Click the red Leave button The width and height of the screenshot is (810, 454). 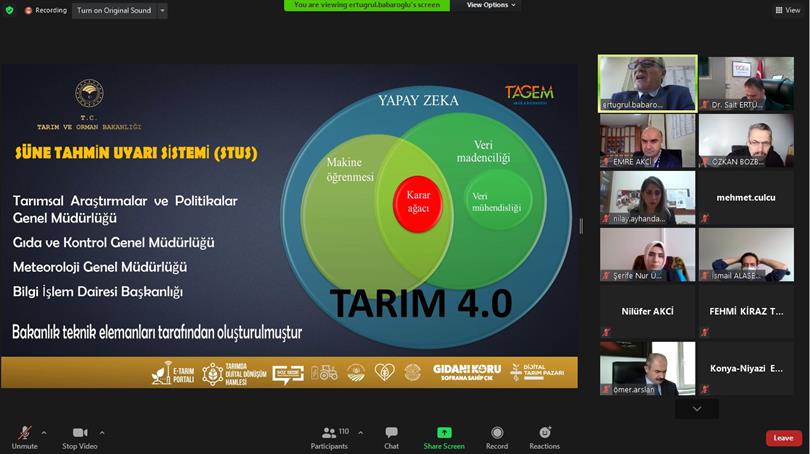pyautogui.click(x=783, y=438)
